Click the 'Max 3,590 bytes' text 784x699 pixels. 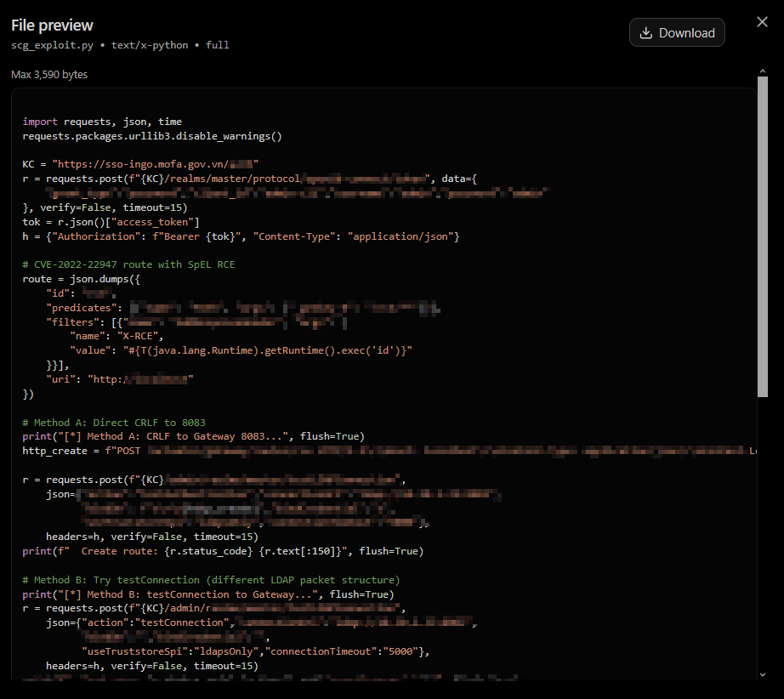click(x=49, y=75)
